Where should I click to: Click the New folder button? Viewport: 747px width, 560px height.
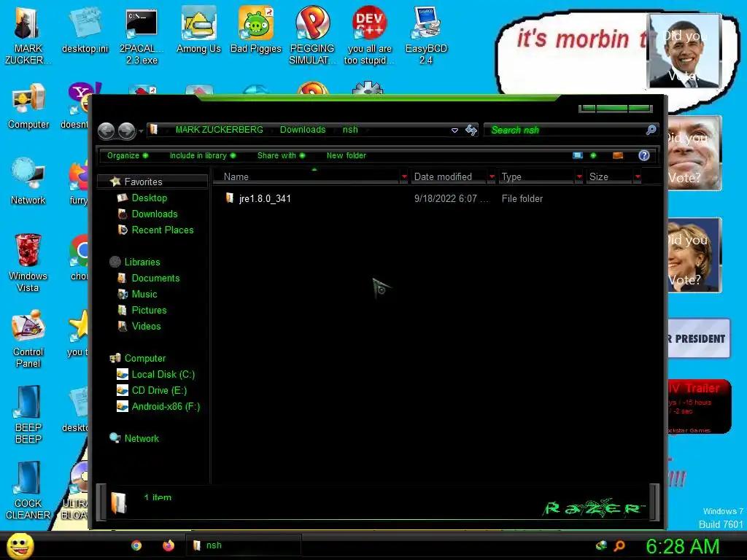[347, 155]
